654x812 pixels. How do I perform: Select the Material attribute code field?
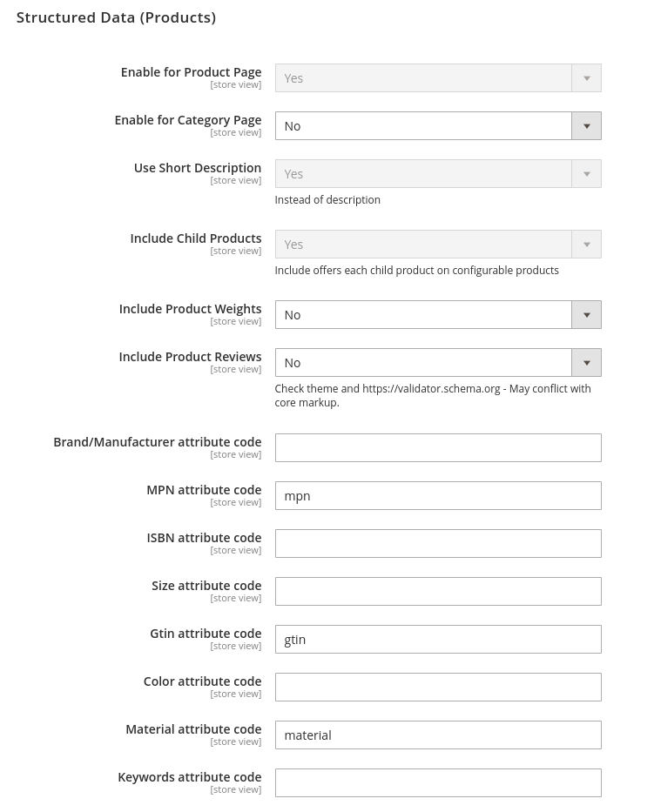tap(438, 735)
